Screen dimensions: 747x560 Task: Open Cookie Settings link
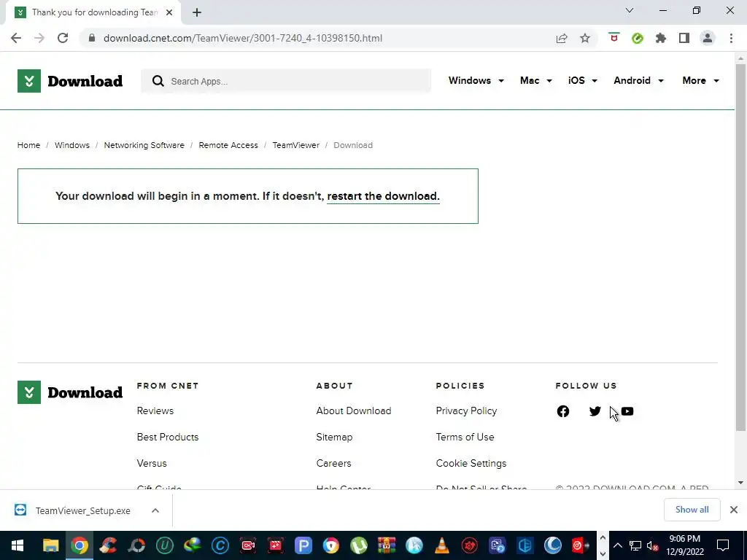pos(471,463)
